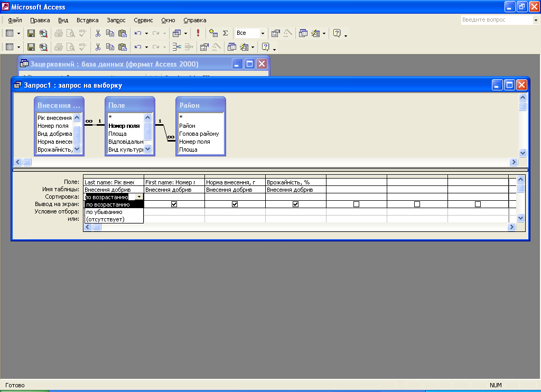Click the Внесення table field list scrollbar thumb
Viewport: 541px width, 392px height.
77,135
